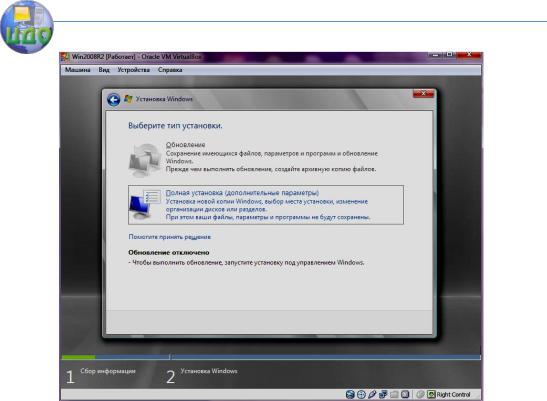Click the Обновление option icon

(x=145, y=161)
